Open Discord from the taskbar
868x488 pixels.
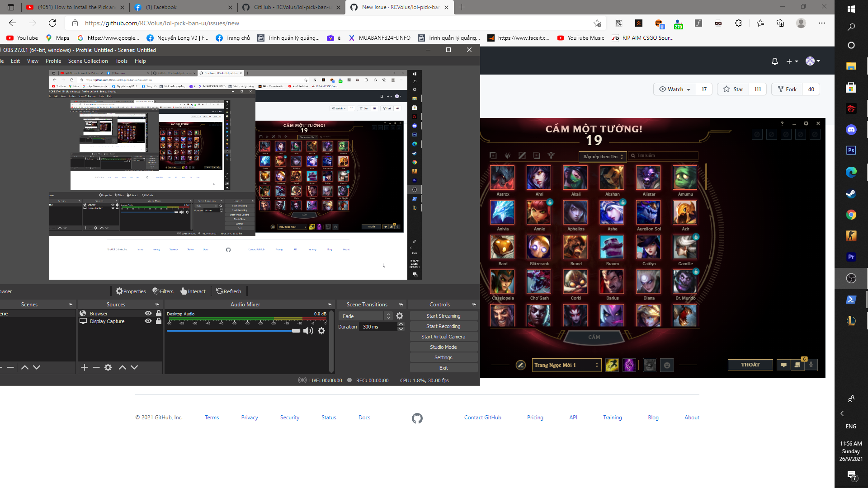click(x=851, y=130)
